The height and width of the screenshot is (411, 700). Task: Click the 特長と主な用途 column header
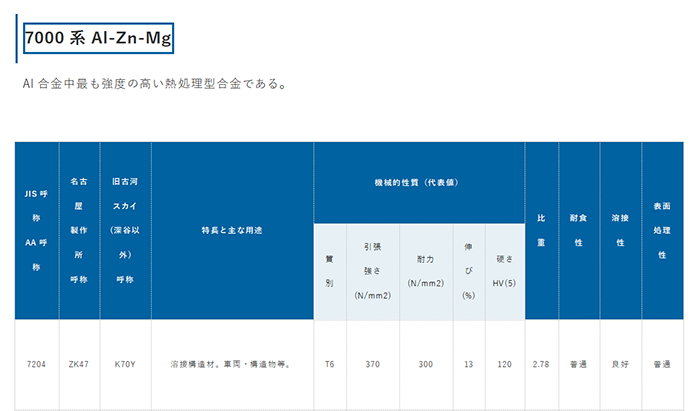(232, 231)
